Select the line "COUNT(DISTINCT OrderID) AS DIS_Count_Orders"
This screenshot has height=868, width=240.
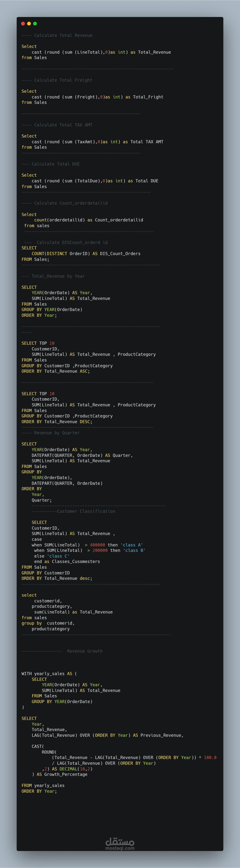pyautogui.click(x=86, y=254)
